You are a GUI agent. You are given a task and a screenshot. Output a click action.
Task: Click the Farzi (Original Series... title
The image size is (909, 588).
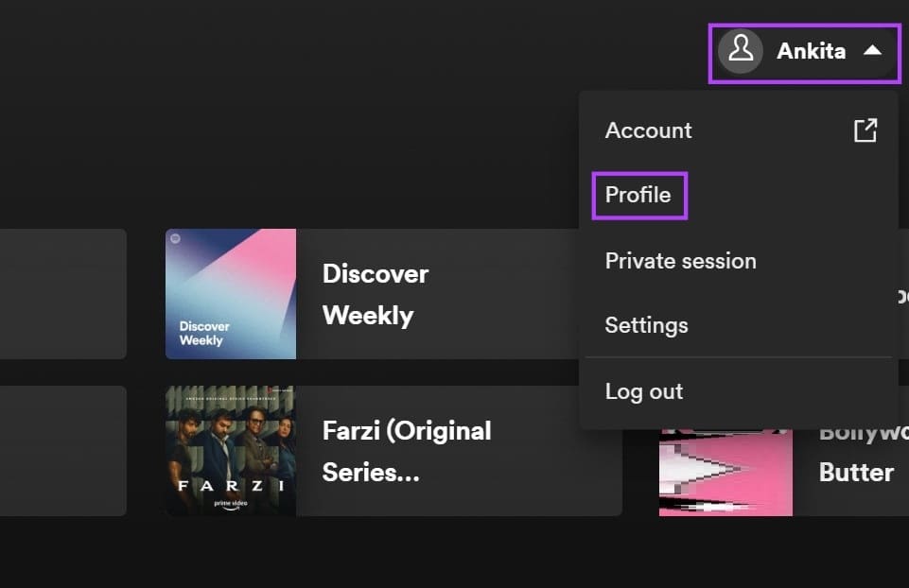(407, 451)
